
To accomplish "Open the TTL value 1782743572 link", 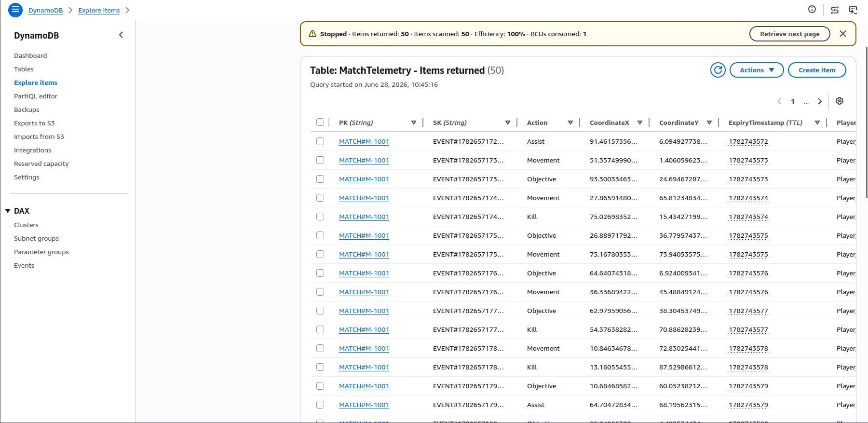I will [x=748, y=141].
